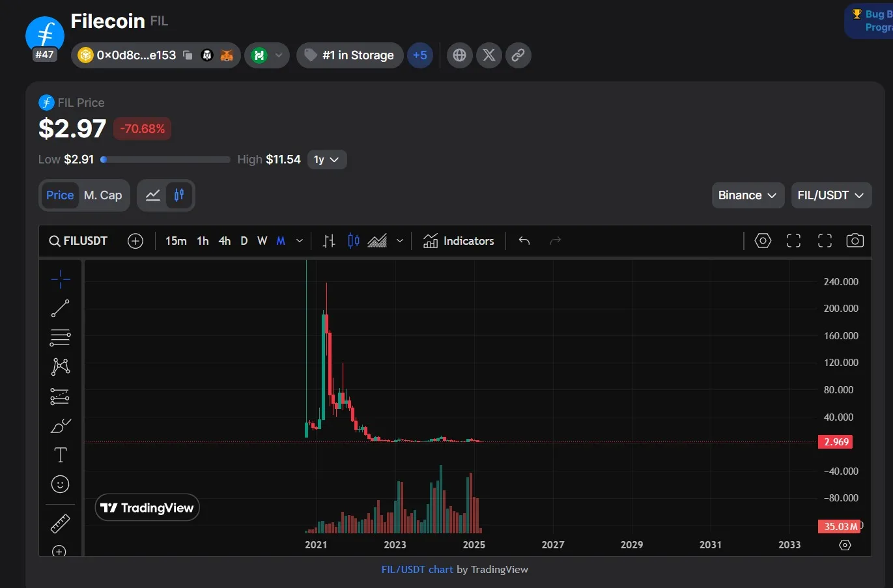Image resolution: width=893 pixels, height=588 pixels.
Task: Open the Filecoin X (Twitter) profile
Action: [489, 55]
